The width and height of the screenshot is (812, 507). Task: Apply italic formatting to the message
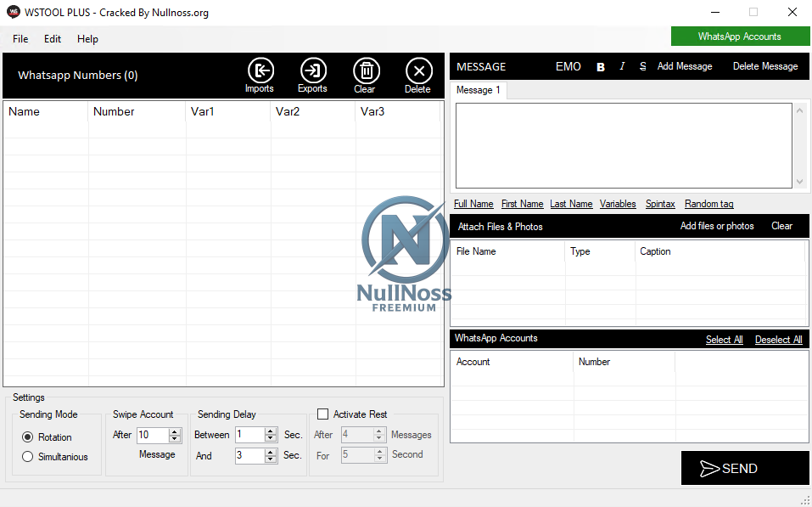(x=624, y=66)
